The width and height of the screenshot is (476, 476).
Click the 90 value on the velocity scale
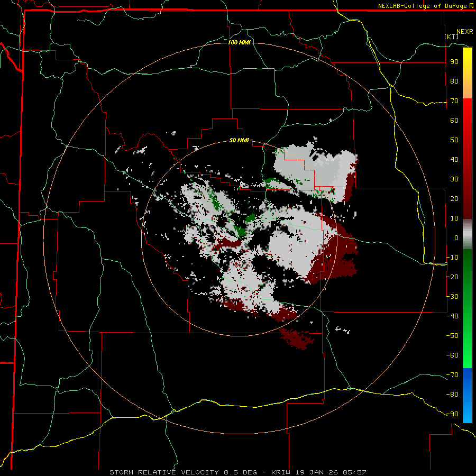pos(454,62)
